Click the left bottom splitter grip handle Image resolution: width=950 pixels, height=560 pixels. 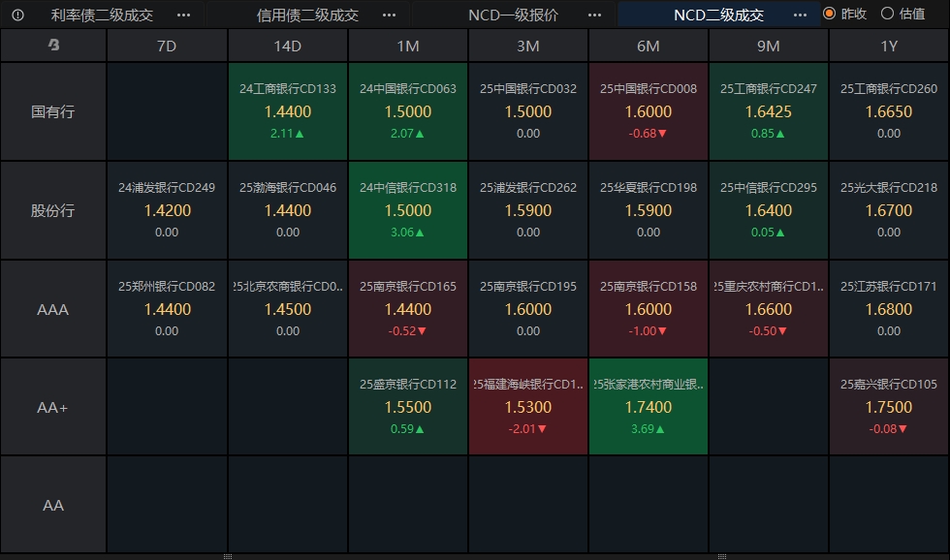pyautogui.click(x=228, y=556)
